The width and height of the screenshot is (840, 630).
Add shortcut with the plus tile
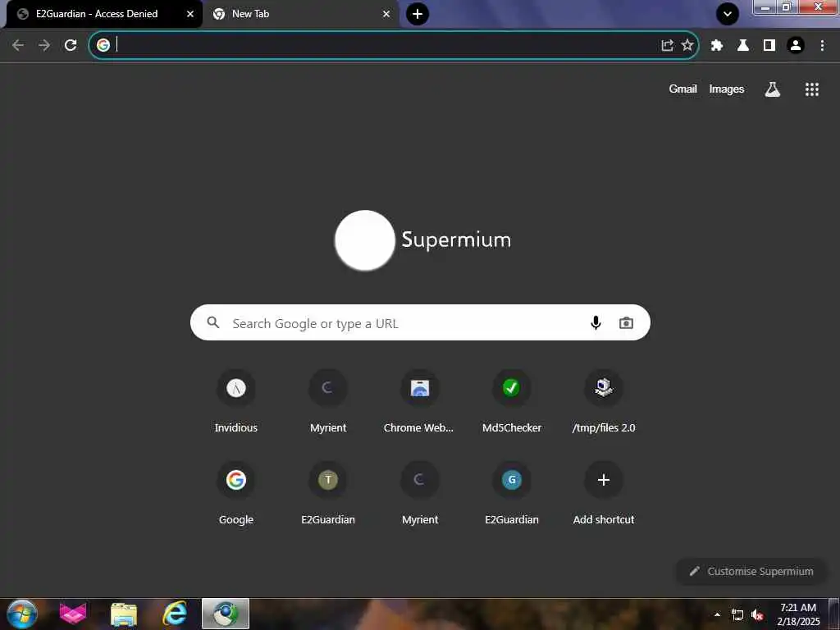(x=604, y=493)
